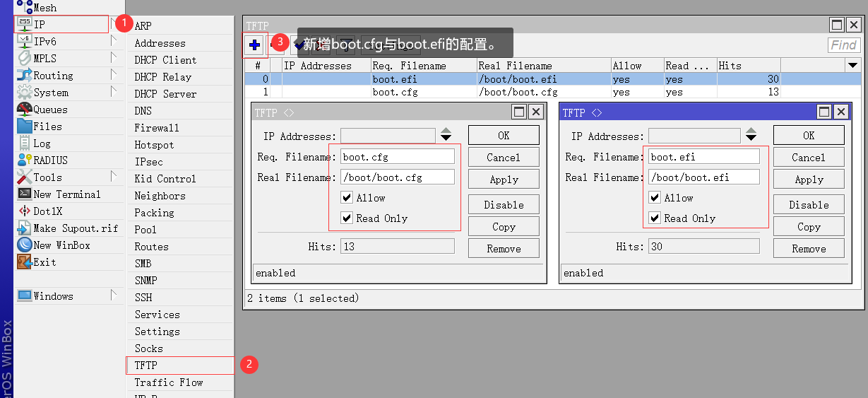The width and height of the screenshot is (868, 398).
Task: Expand IP Addresses arrows in boot.efi dialog
Action: (x=751, y=135)
